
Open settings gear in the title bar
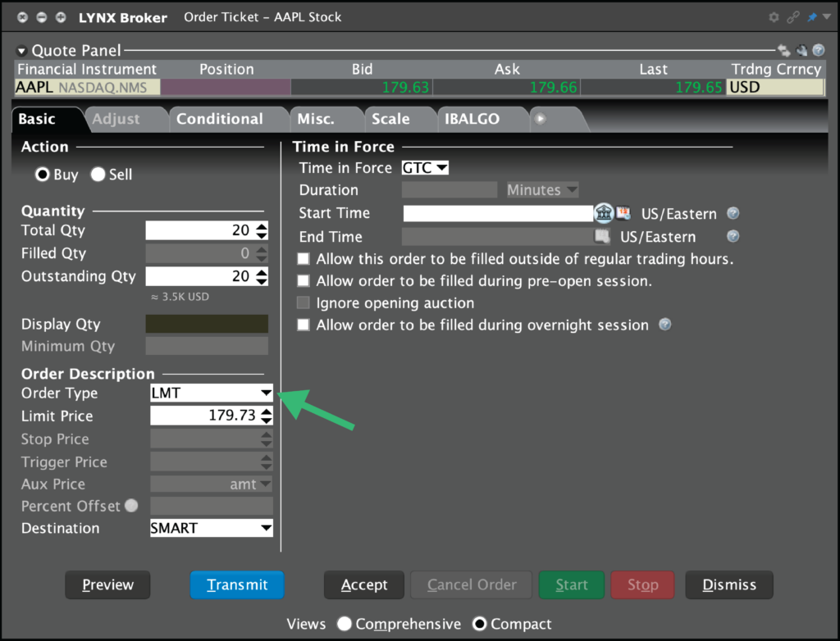click(774, 17)
